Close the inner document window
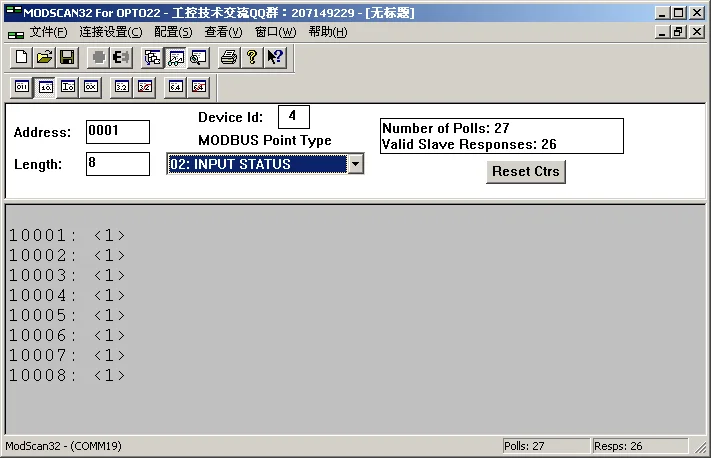Image resolution: width=711 pixels, height=458 pixels. tap(697, 32)
